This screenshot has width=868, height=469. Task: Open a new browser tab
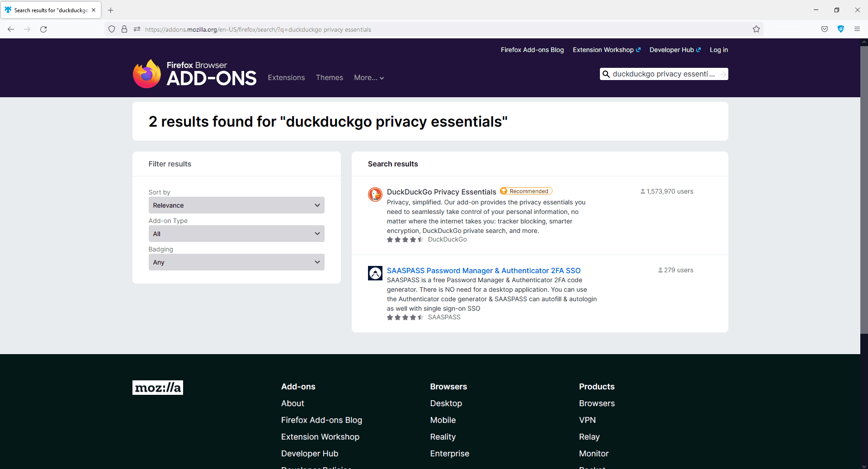(111, 10)
